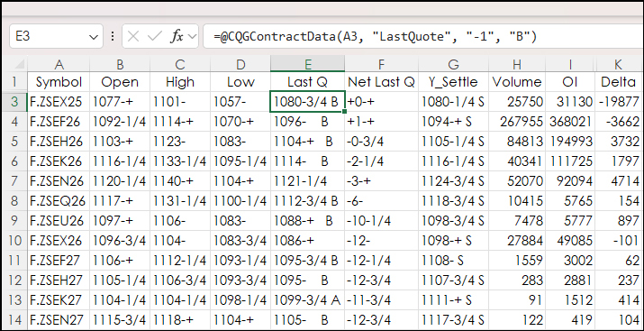
Task: Click Delta cell -19877
Action: pos(618,102)
